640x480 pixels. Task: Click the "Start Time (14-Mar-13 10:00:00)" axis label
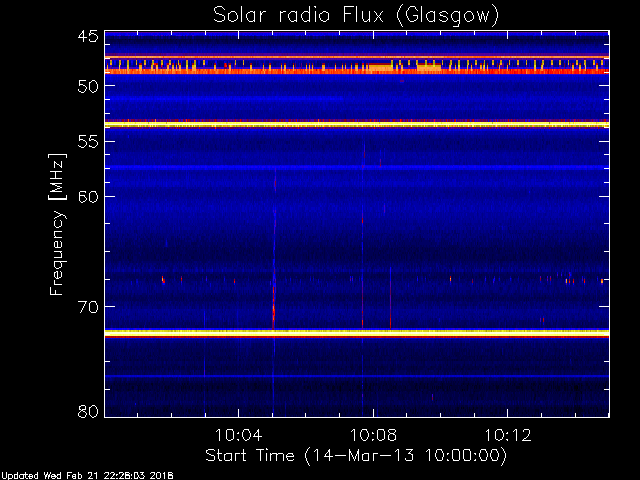click(356, 456)
